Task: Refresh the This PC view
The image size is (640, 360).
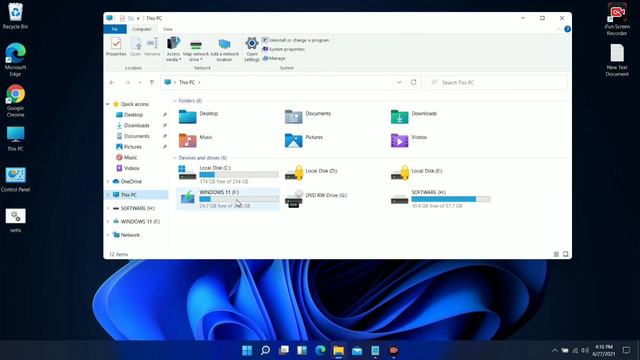Action: pos(413,82)
